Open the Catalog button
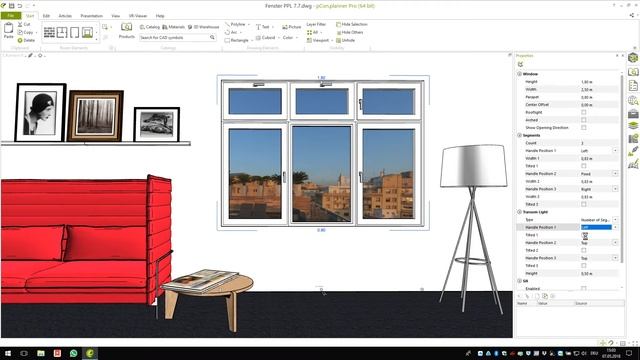This screenshot has height=360, width=640. [x=150, y=27]
